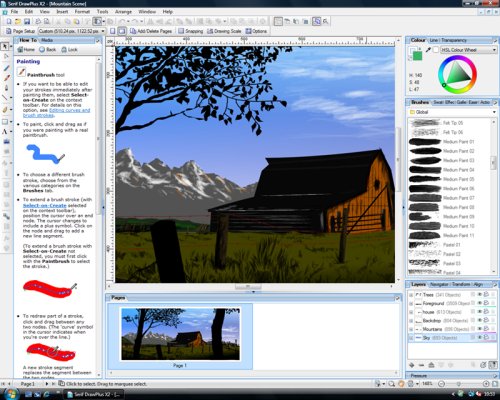Screen dimensions: 500x400
Task: Select the Page 1 thumbnail
Action: (x=180, y=334)
